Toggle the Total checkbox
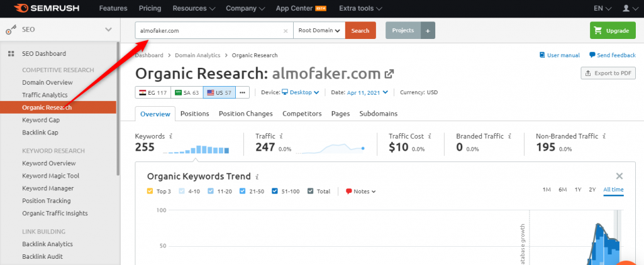This screenshot has height=265, width=644. 311,191
